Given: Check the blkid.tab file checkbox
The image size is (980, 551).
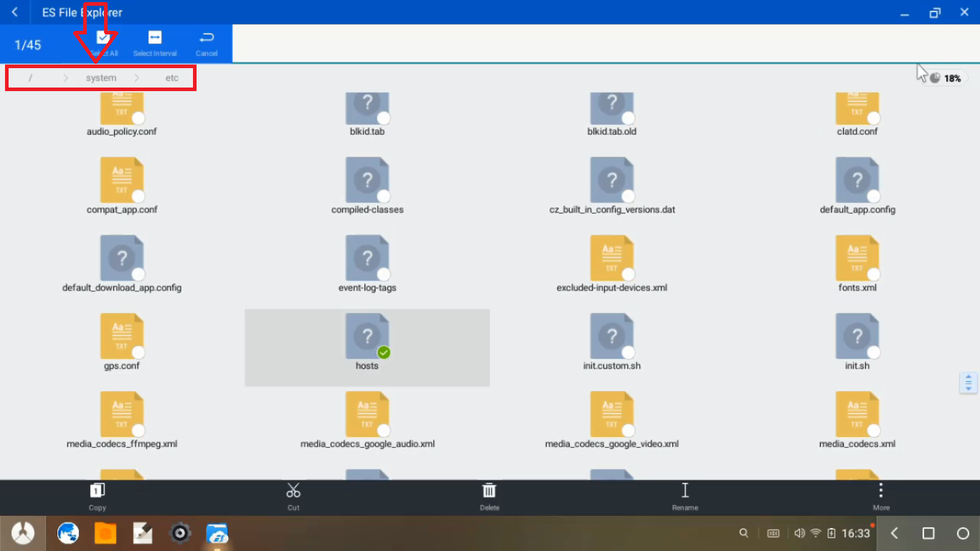Looking at the screenshot, I should coord(384,118).
